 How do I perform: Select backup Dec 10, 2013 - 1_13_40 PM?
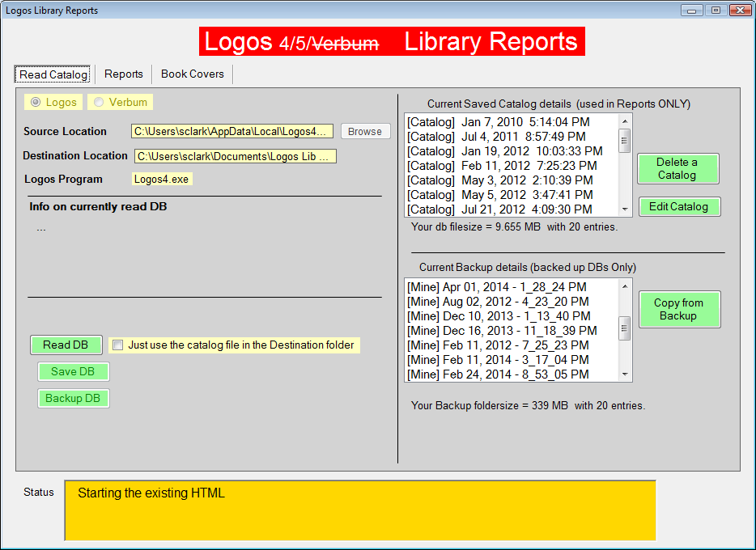(x=512, y=316)
